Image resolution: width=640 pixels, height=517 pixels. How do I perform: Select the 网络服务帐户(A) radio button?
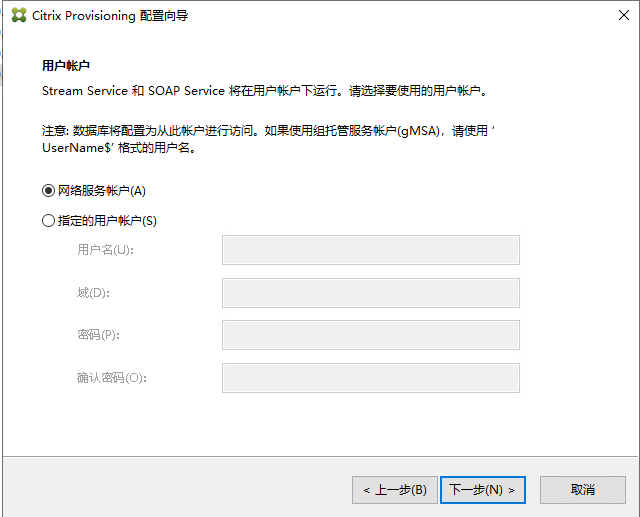(x=48, y=191)
